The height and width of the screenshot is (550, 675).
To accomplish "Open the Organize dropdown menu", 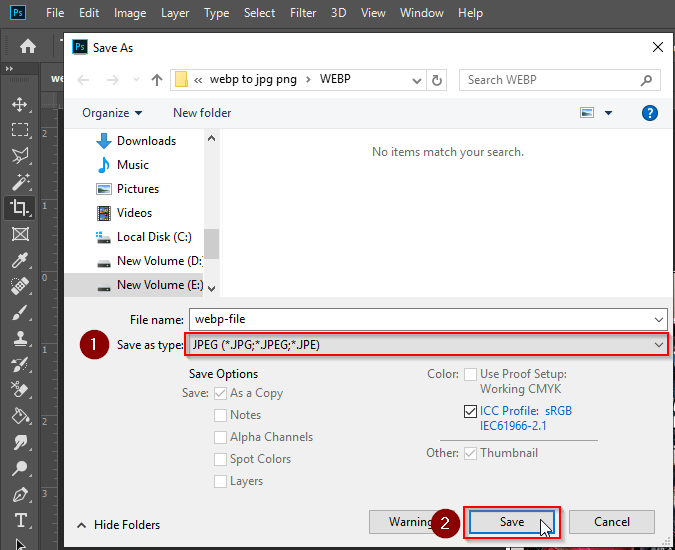I will [112, 113].
